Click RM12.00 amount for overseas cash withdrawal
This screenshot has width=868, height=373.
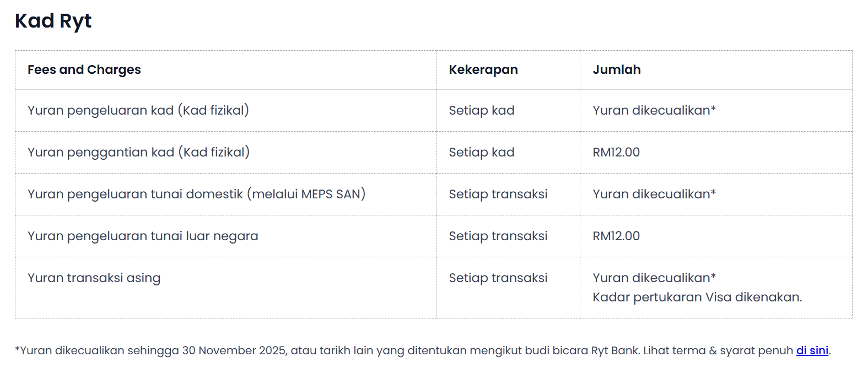616,236
